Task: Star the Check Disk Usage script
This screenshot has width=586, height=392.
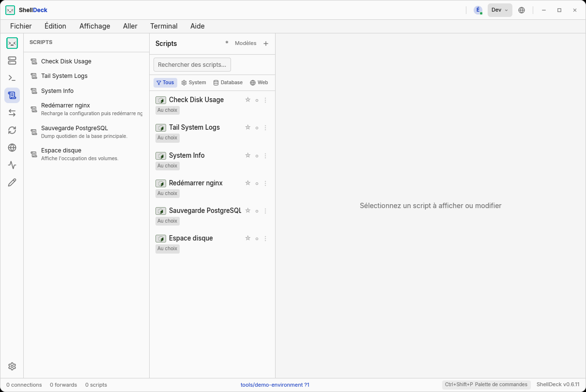Action: pos(248,100)
